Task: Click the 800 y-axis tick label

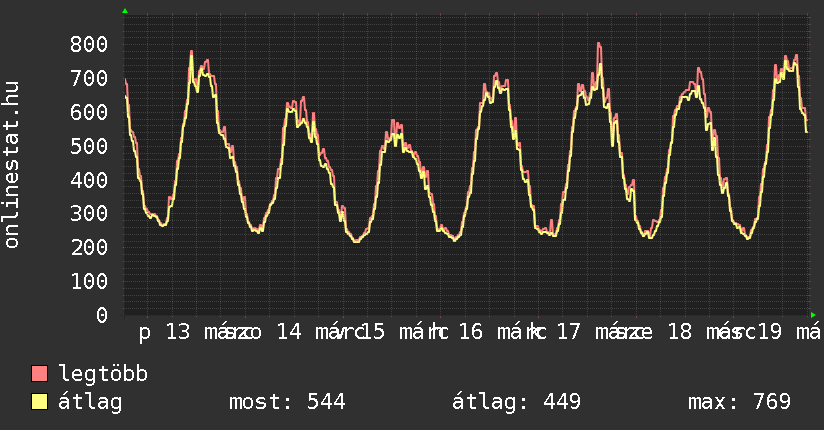Action: click(89, 44)
